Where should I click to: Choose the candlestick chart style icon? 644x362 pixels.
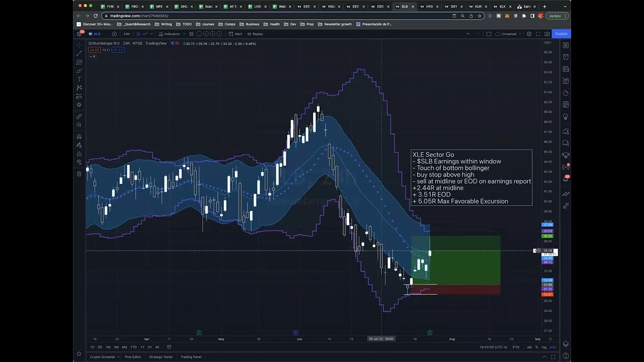(138, 34)
